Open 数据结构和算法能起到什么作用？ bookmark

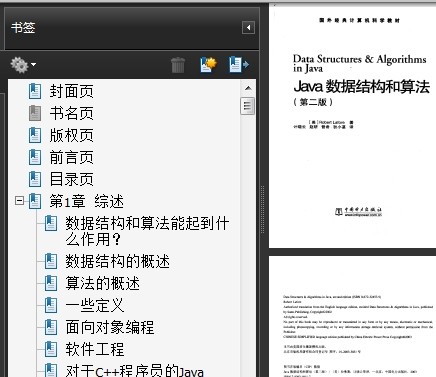[147, 231]
